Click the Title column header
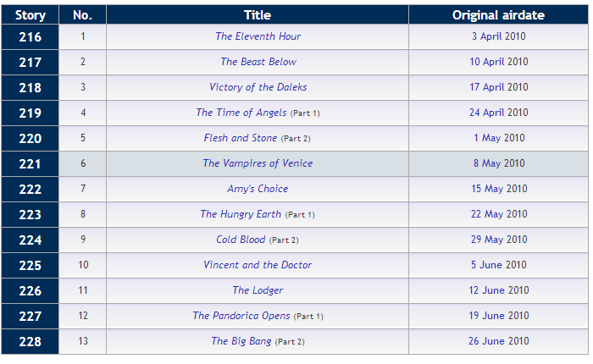Screen dimensions: 593x364 pyautogui.click(x=258, y=15)
